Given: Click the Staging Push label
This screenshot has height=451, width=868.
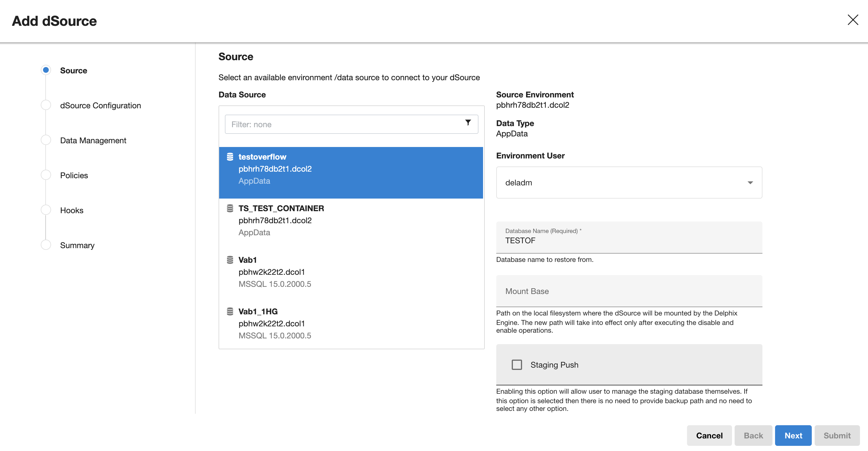Looking at the screenshot, I should 554,365.
